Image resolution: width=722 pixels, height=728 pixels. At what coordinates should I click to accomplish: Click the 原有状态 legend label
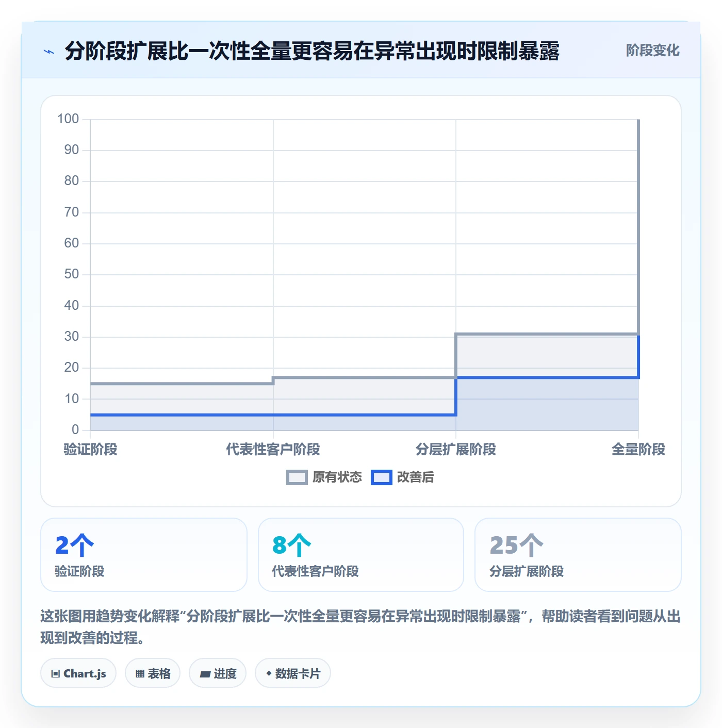tap(337, 477)
